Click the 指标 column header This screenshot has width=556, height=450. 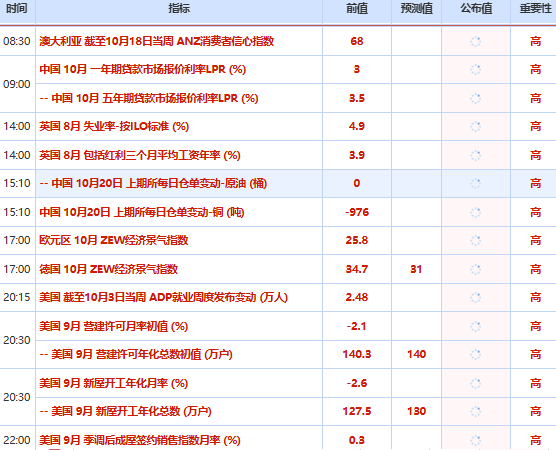click(179, 8)
